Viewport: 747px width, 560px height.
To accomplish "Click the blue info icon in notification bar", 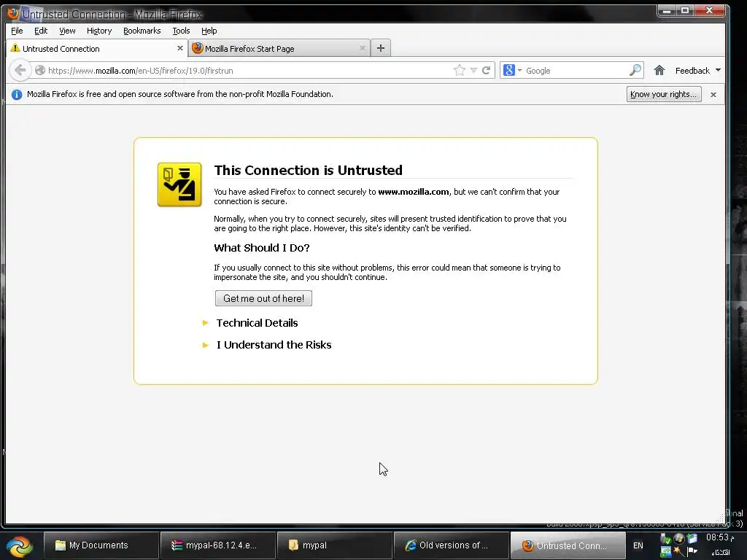I will (17, 95).
